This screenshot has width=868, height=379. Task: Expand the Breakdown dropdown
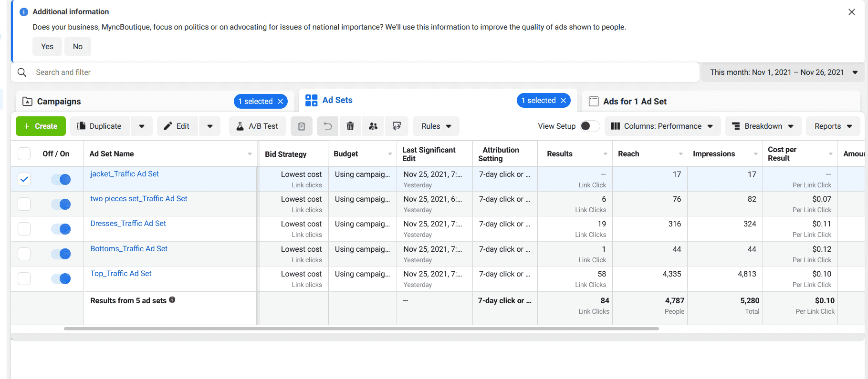[x=762, y=126]
